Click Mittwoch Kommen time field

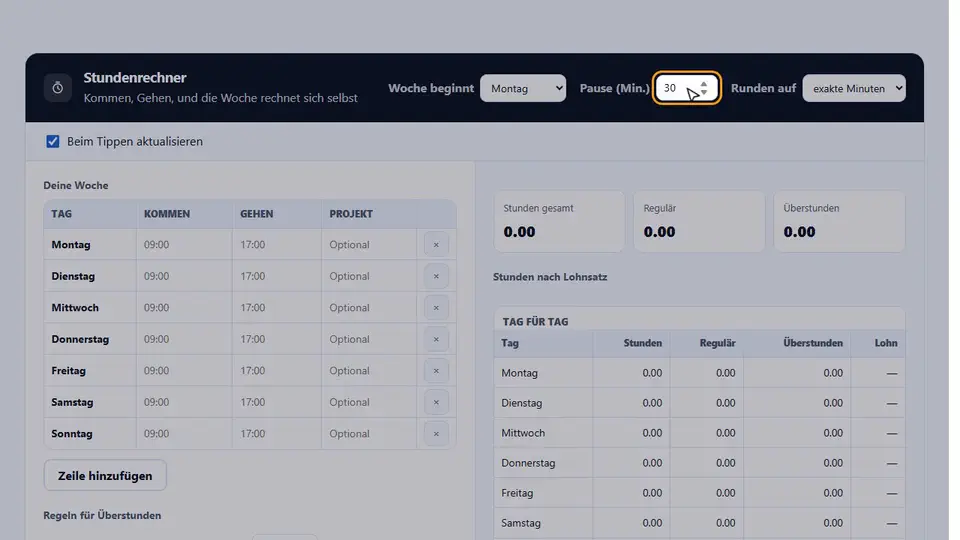click(x=184, y=308)
